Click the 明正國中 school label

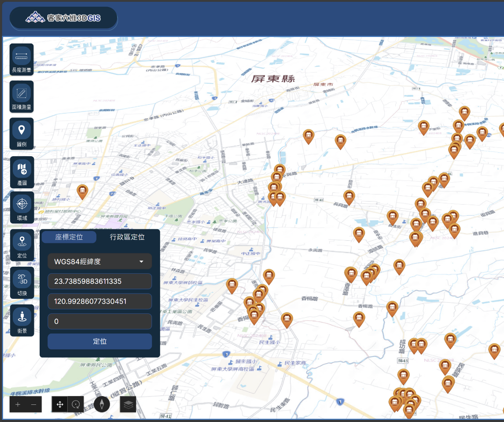click(x=157, y=208)
